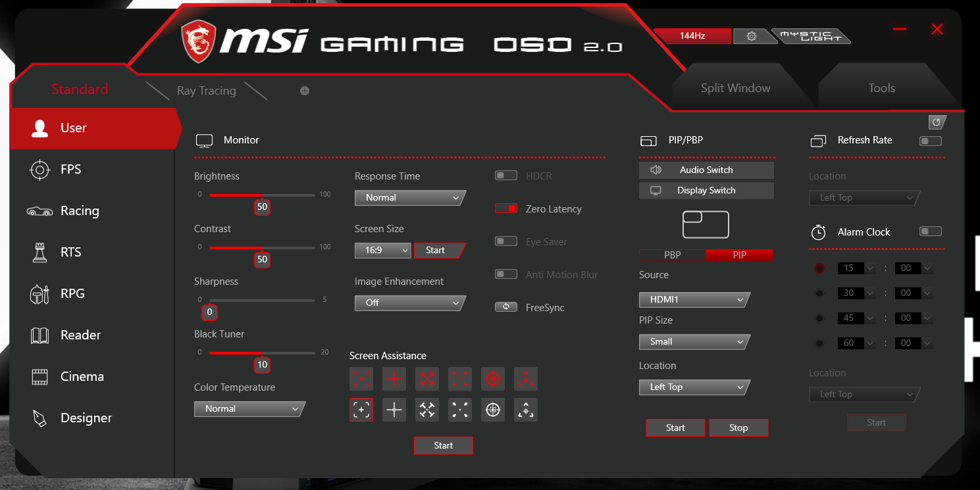The image size is (980, 490).
Task: Select the FPS mode in sidebar
Action: pyautogui.click(x=92, y=170)
